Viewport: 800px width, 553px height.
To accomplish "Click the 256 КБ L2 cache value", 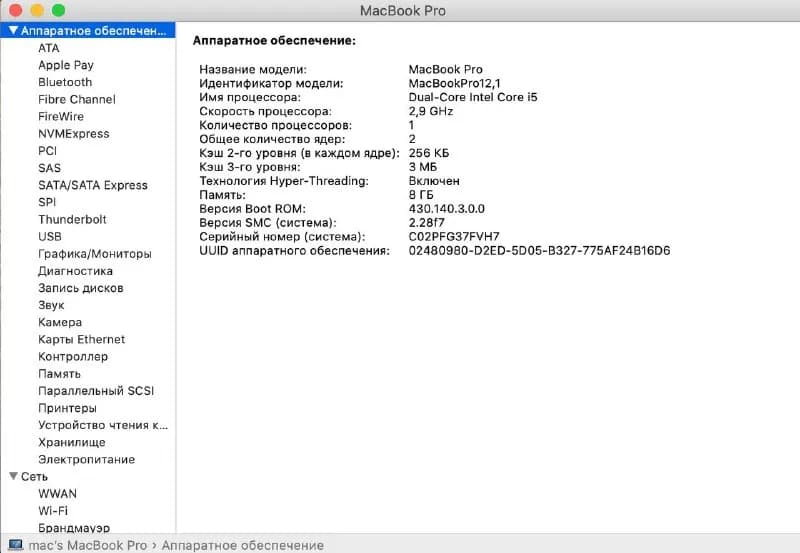I will pyautogui.click(x=429, y=153).
